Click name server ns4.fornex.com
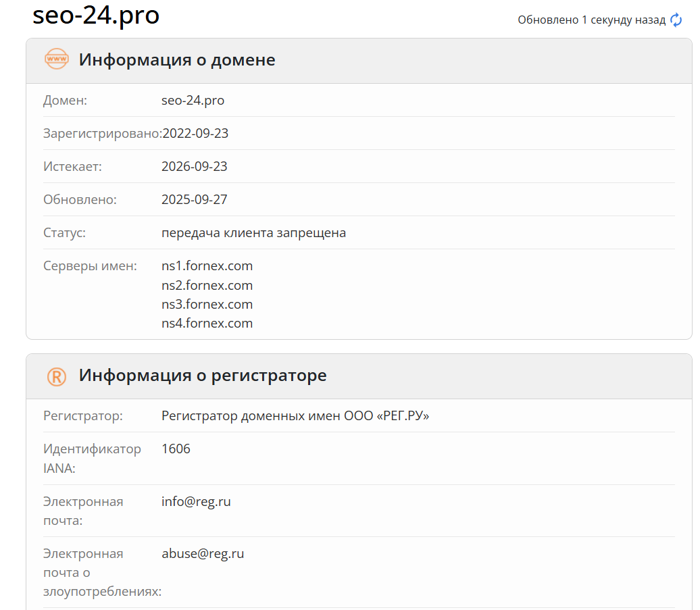 [x=207, y=324]
